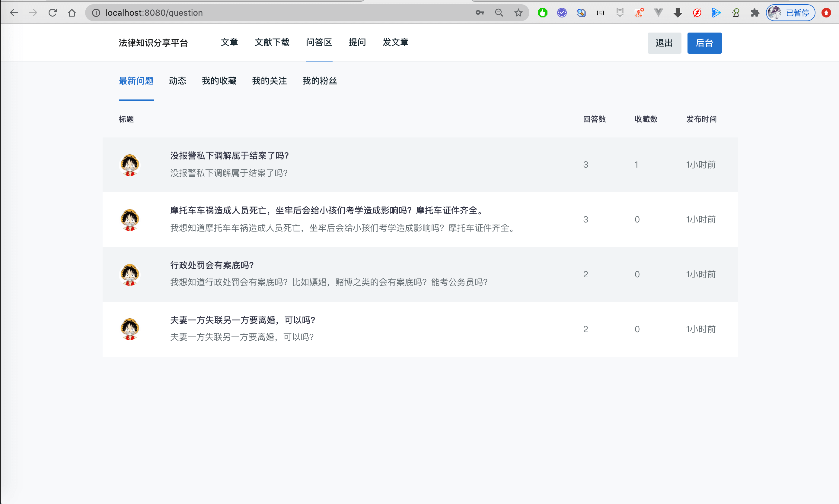This screenshot has width=839, height=504.
Task: Click the browser reload icon
Action: point(52,13)
